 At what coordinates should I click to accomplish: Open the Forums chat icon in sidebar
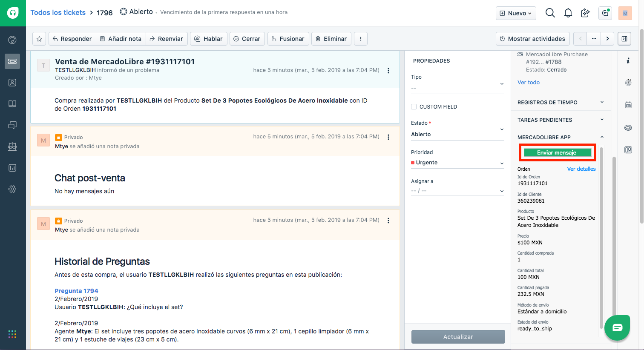point(12,125)
